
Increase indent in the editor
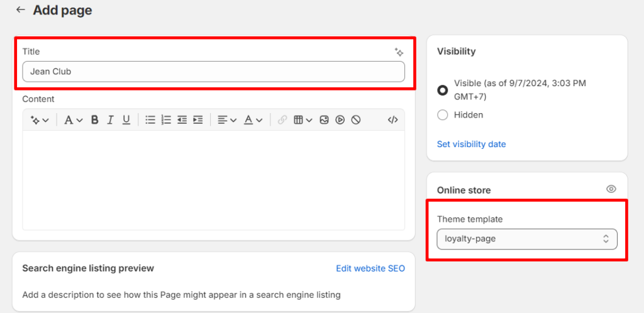point(197,119)
